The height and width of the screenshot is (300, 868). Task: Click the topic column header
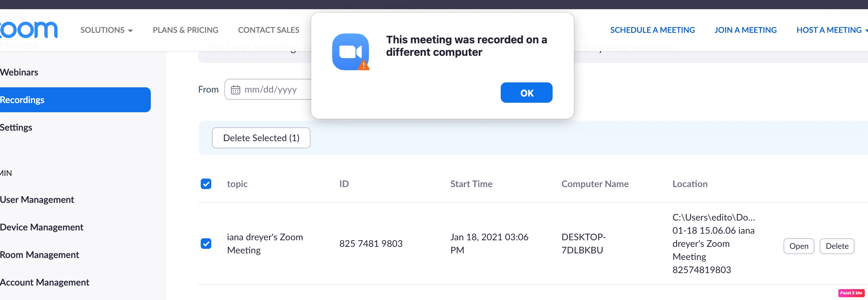237,184
